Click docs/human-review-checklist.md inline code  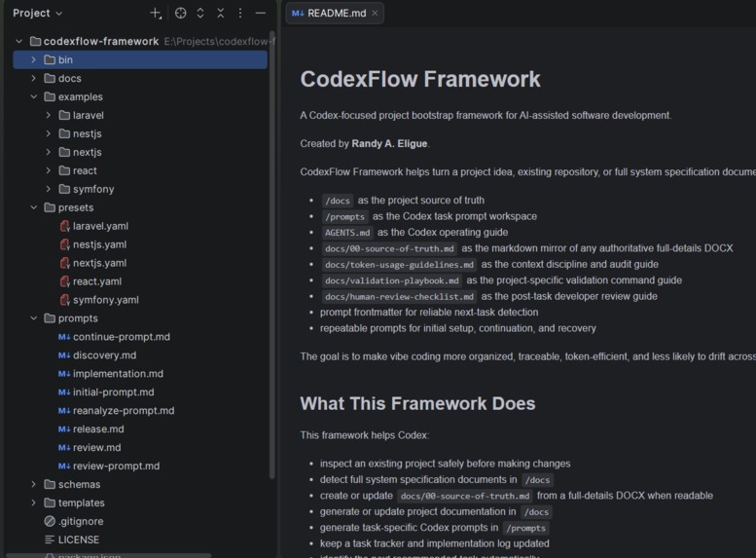[399, 296]
